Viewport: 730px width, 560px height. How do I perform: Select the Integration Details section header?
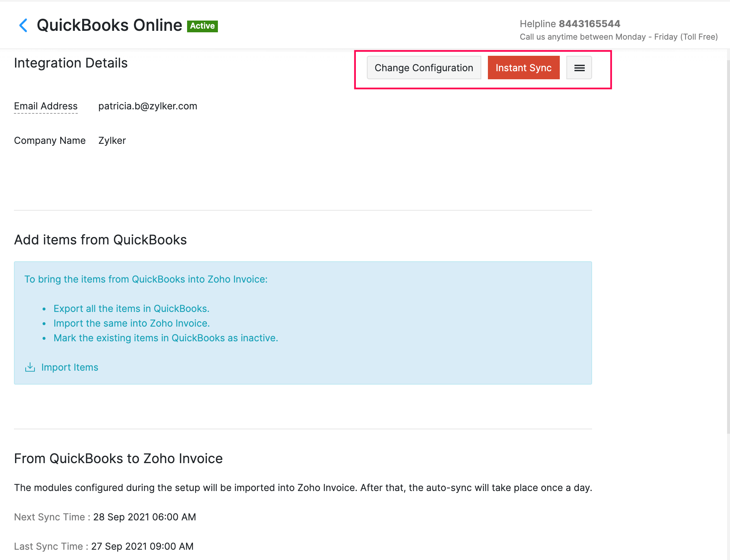point(71,63)
